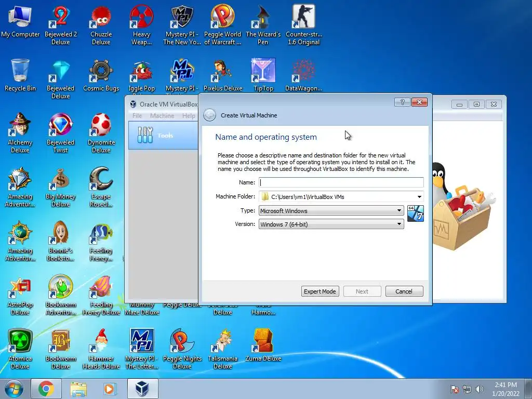
Task: Click the back arrow in Create Virtual Machine
Action: [x=210, y=115]
